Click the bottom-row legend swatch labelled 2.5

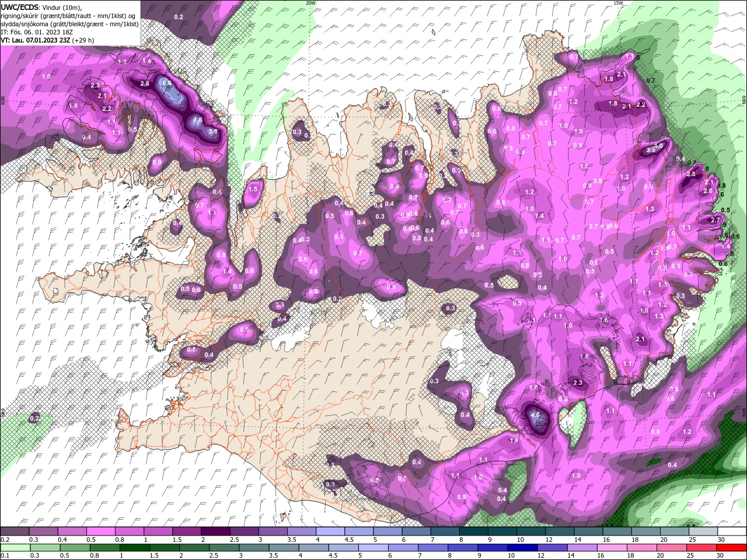tap(224, 548)
